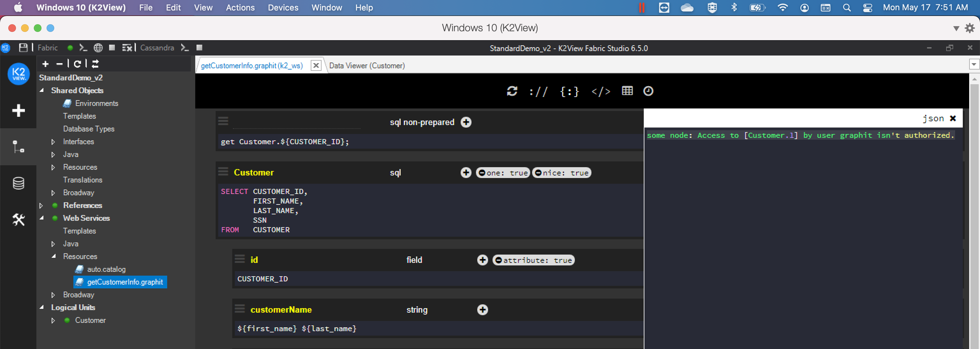Add a property to the customerName node
The width and height of the screenshot is (980, 349).
(x=482, y=310)
